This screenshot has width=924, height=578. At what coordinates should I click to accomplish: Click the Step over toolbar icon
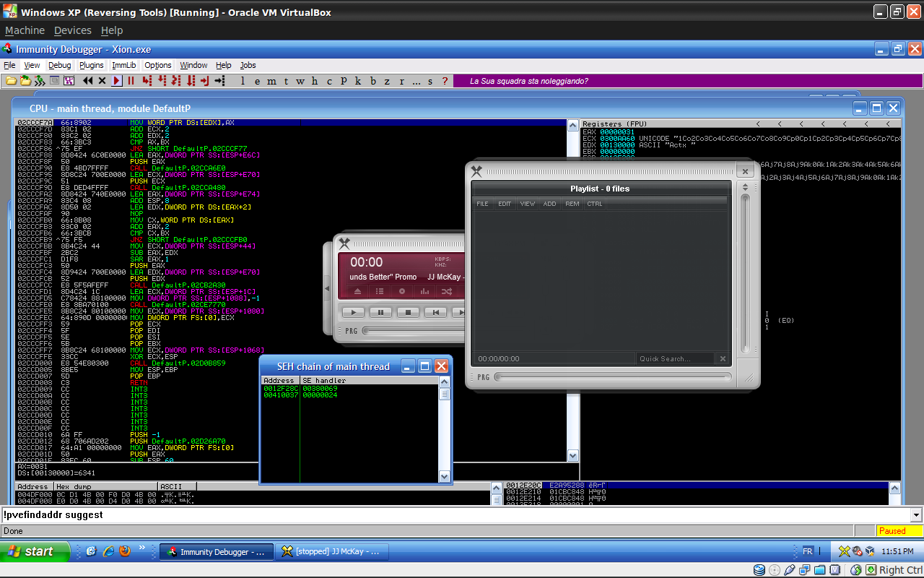tap(162, 81)
